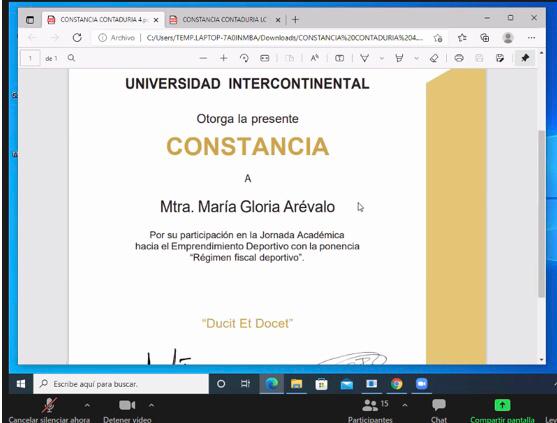Toggle fit to page width
This screenshot has height=423, width=557.
[x=265, y=58]
